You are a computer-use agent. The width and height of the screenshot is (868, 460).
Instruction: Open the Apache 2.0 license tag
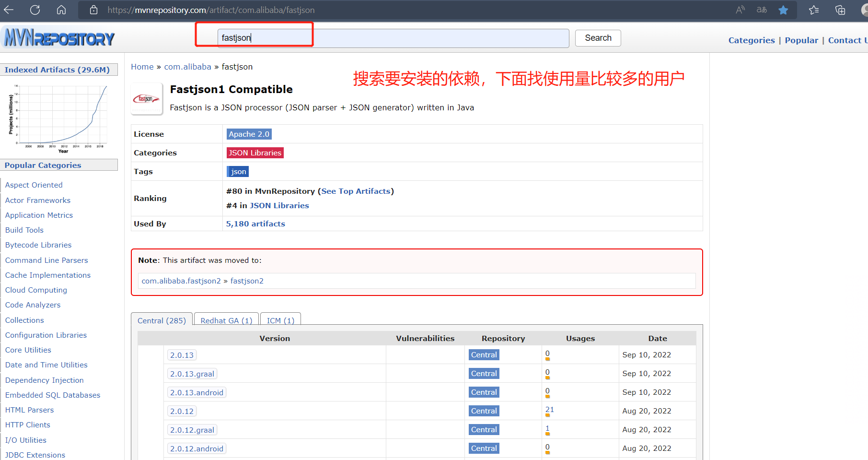(249, 134)
